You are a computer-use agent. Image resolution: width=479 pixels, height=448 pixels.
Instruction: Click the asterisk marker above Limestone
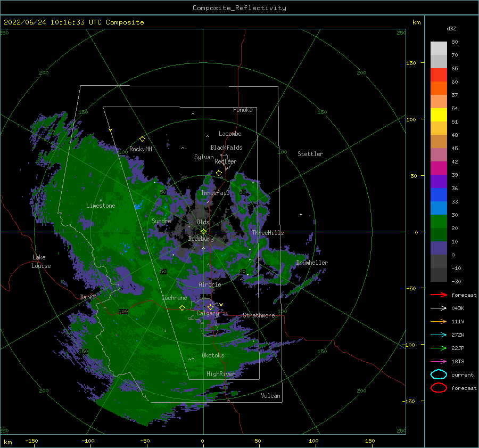click(x=101, y=201)
